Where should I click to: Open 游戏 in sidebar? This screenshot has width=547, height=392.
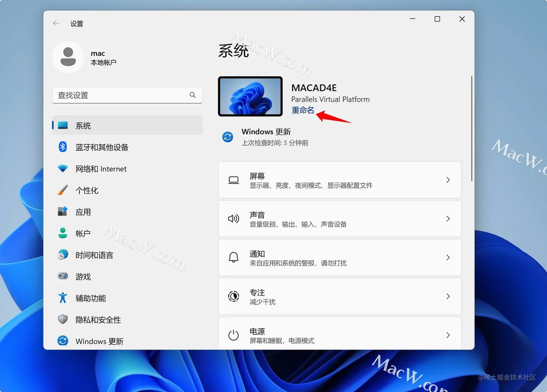127,277
